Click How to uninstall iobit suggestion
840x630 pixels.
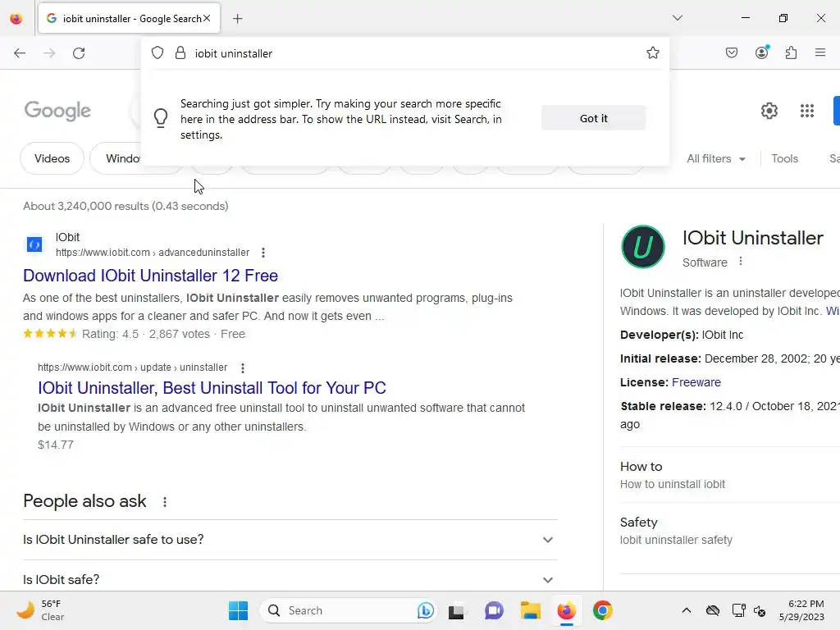pos(673,484)
